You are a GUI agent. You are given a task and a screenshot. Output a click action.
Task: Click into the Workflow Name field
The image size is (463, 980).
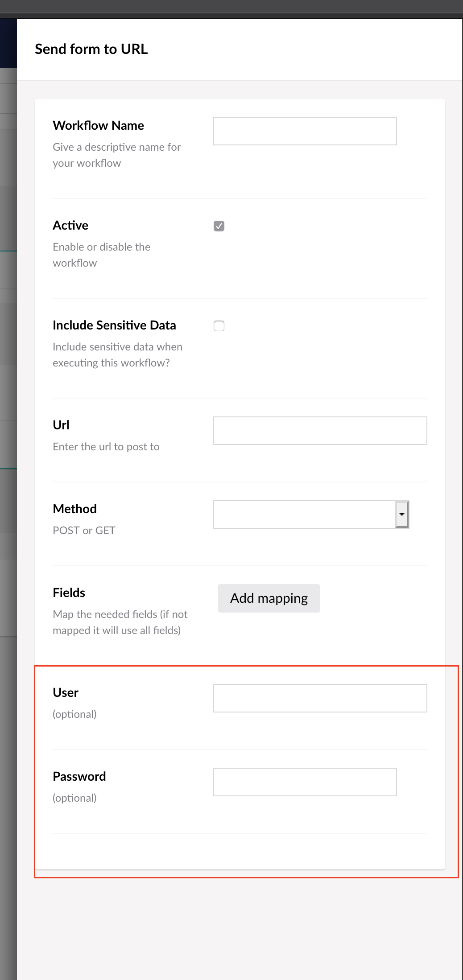coord(305,131)
